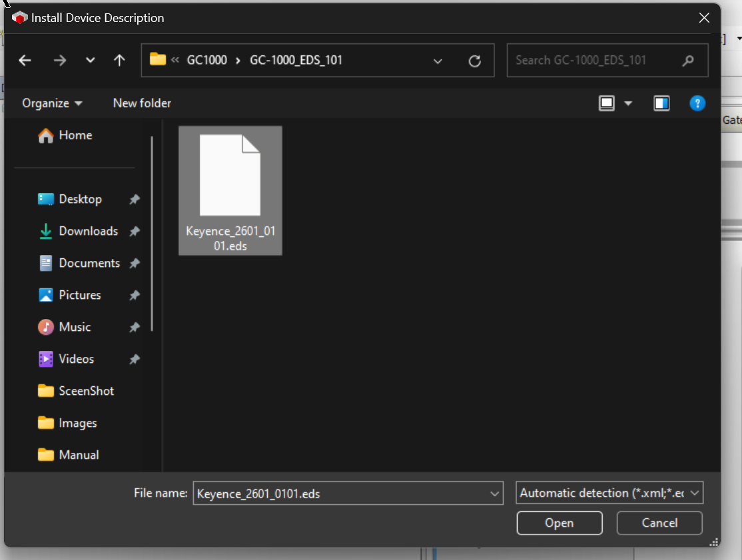Create a New folder
This screenshot has width=742, height=560.
coord(142,103)
